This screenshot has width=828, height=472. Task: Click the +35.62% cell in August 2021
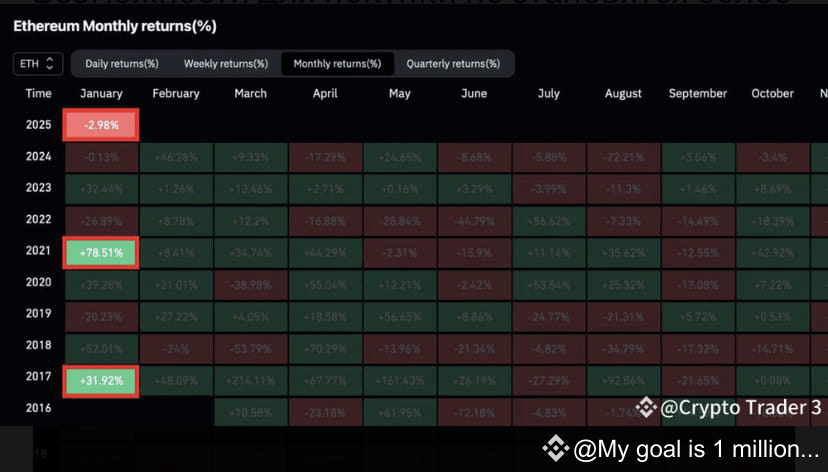pos(624,253)
